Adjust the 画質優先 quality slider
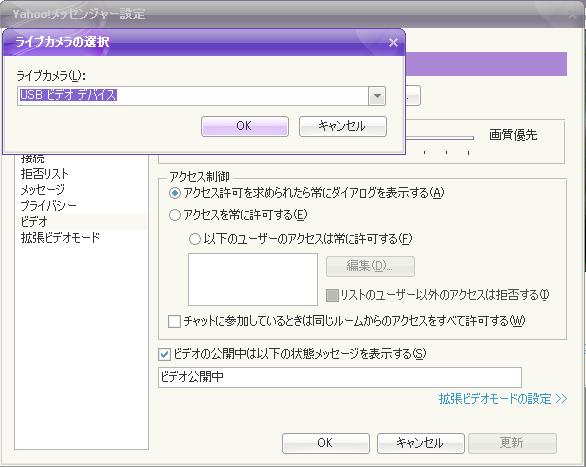The width and height of the screenshot is (586, 467). [x=440, y=138]
